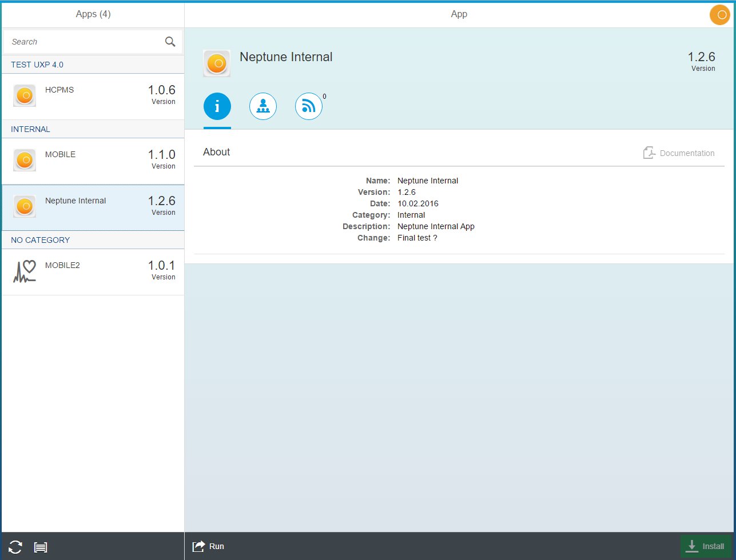Select the MOBILE app thumbnail
The image size is (736, 560).
tap(24, 160)
